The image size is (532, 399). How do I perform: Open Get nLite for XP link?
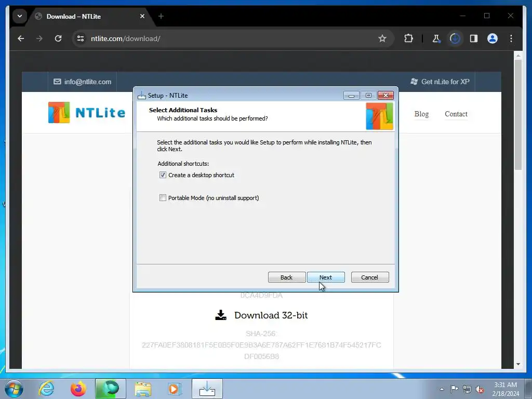(x=440, y=82)
